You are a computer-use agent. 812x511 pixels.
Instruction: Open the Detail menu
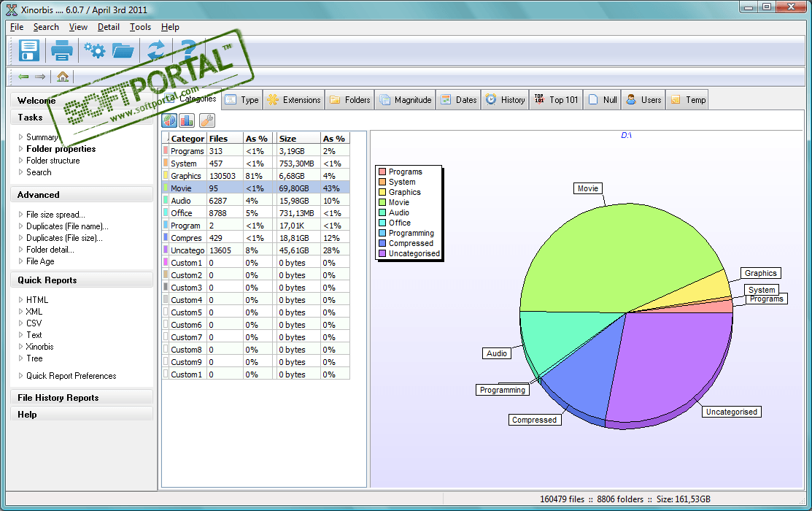point(108,27)
